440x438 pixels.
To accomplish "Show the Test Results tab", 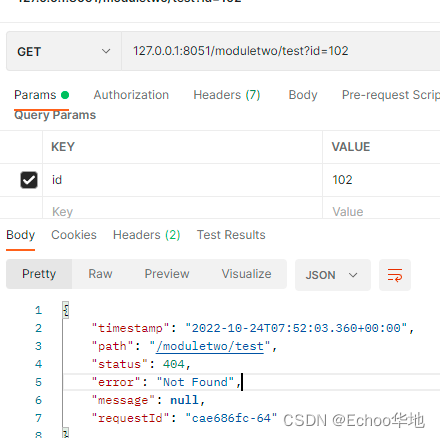I will tap(231, 235).
